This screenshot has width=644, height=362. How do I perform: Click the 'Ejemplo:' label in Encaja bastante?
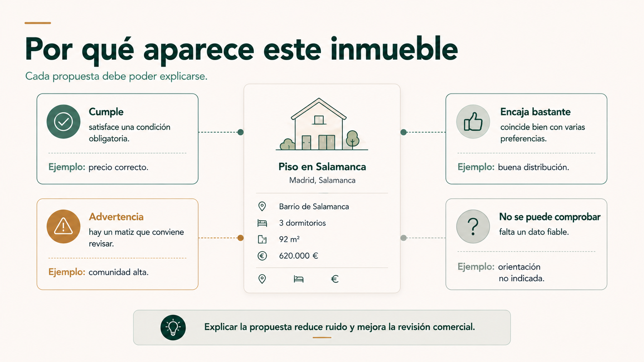(476, 167)
